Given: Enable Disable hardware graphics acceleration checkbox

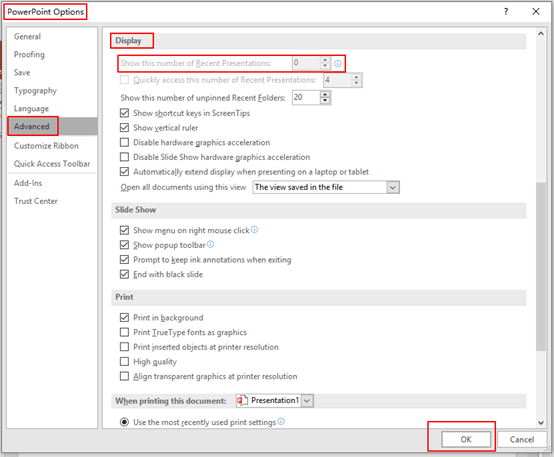Looking at the screenshot, I should (x=124, y=142).
